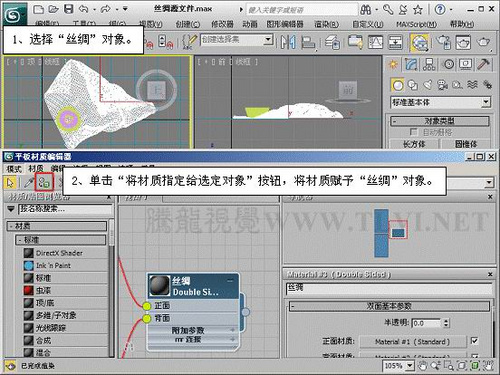Open the browser options triangle beside search
The width and height of the screenshot is (500, 375).
(x=11, y=209)
